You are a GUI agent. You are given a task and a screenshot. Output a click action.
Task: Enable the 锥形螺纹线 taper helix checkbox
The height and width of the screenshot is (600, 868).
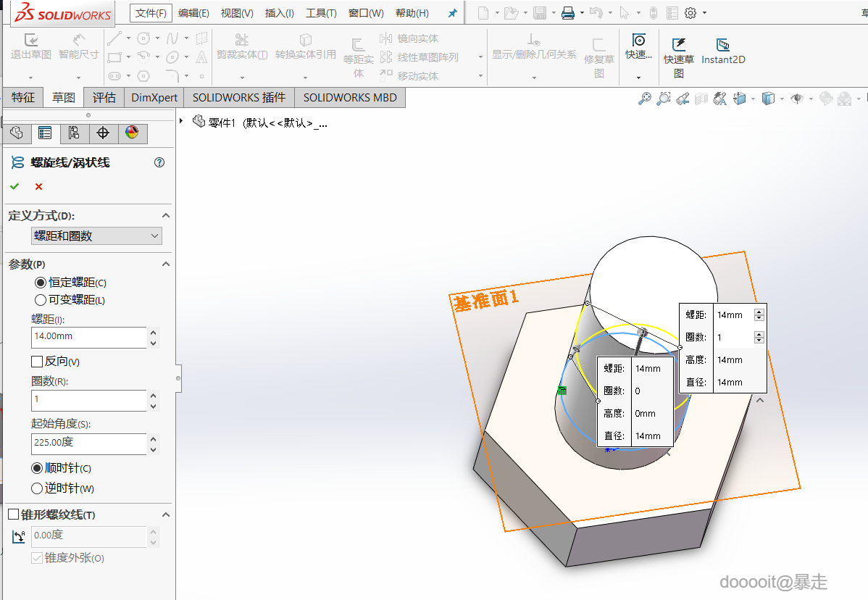[x=14, y=514]
